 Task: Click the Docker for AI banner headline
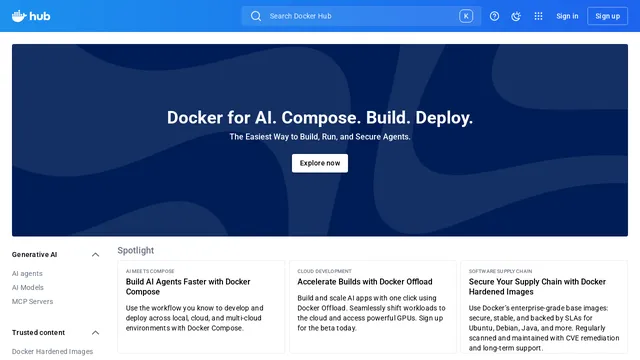320,118
